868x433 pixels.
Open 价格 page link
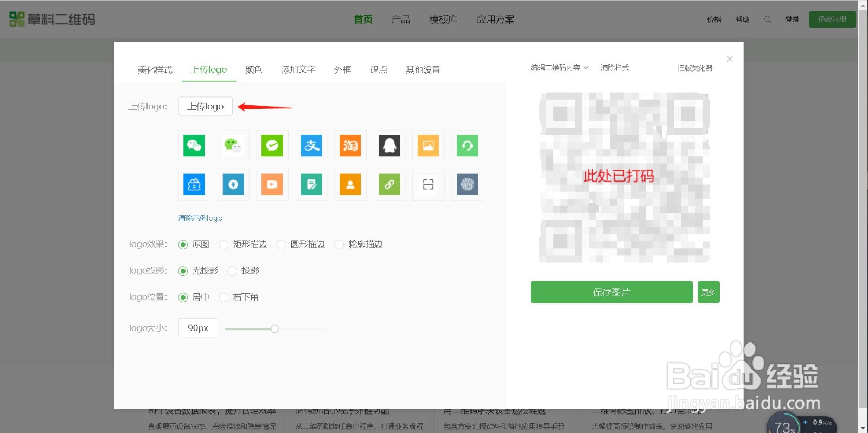(714, 20)
